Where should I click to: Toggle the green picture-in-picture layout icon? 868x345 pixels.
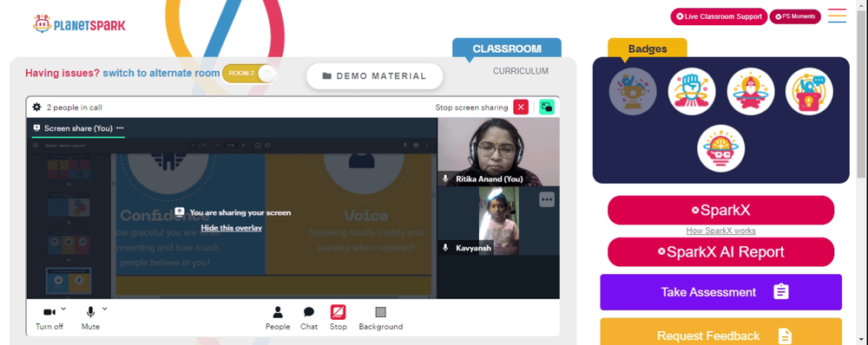(x=547, y=107)
